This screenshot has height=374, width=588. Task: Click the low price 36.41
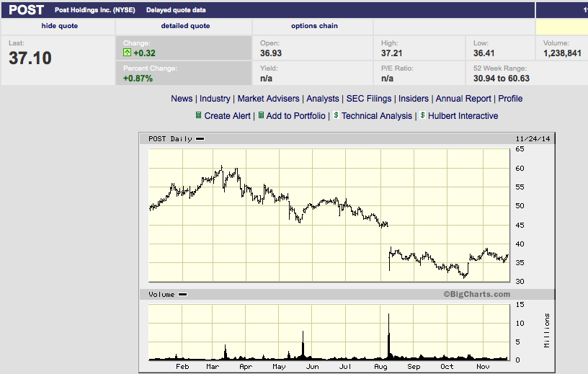tap(484, 53)
